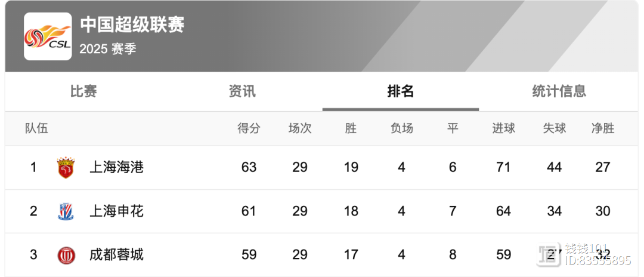Screen dimensions: 644x277
Task: Click the 队伍 column header
Action: pos(36,128)
